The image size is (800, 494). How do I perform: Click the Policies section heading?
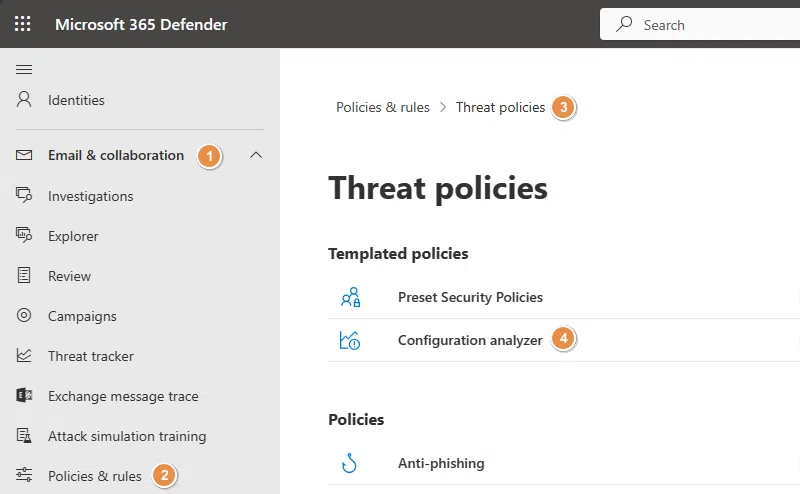pyautogui.click(x=356, y=419)
